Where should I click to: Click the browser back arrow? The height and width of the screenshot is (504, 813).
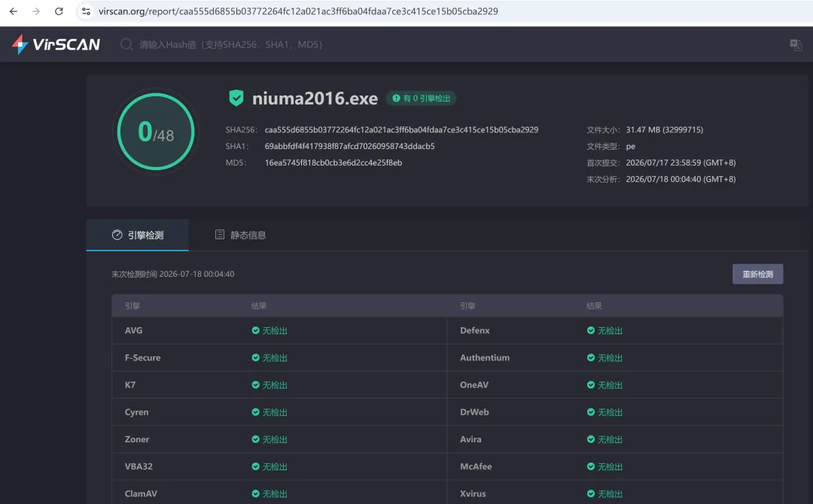14,11
